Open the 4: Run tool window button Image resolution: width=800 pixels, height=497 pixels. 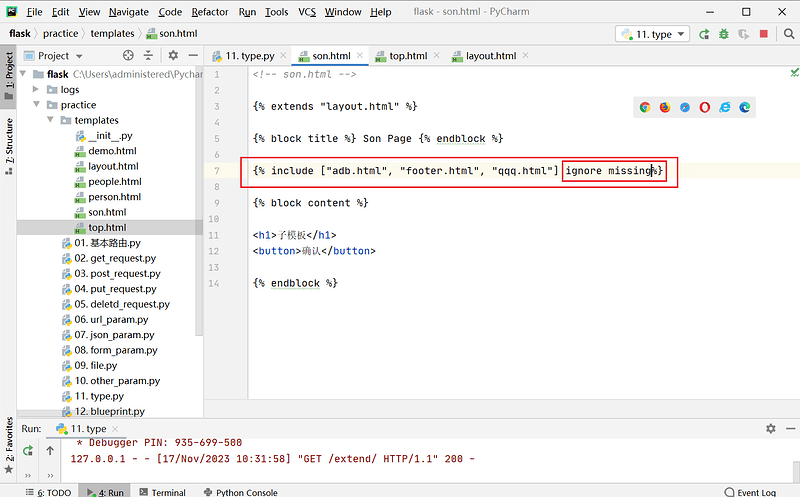pyautogui.click(x=105, y=492)
